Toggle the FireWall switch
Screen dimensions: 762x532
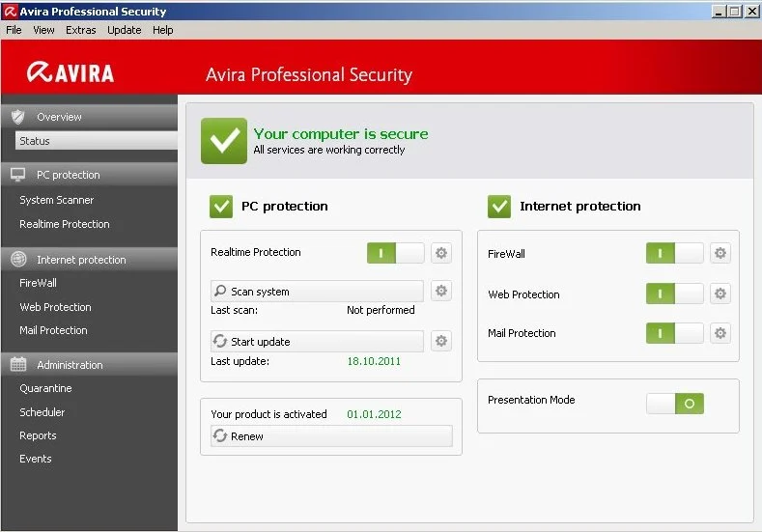(x=674, y=253)
